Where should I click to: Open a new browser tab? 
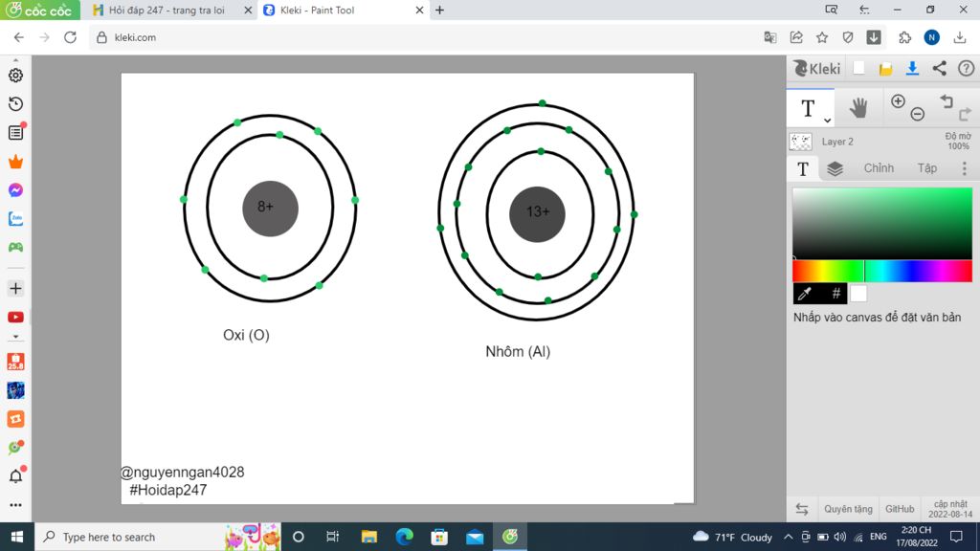[439, 10]
